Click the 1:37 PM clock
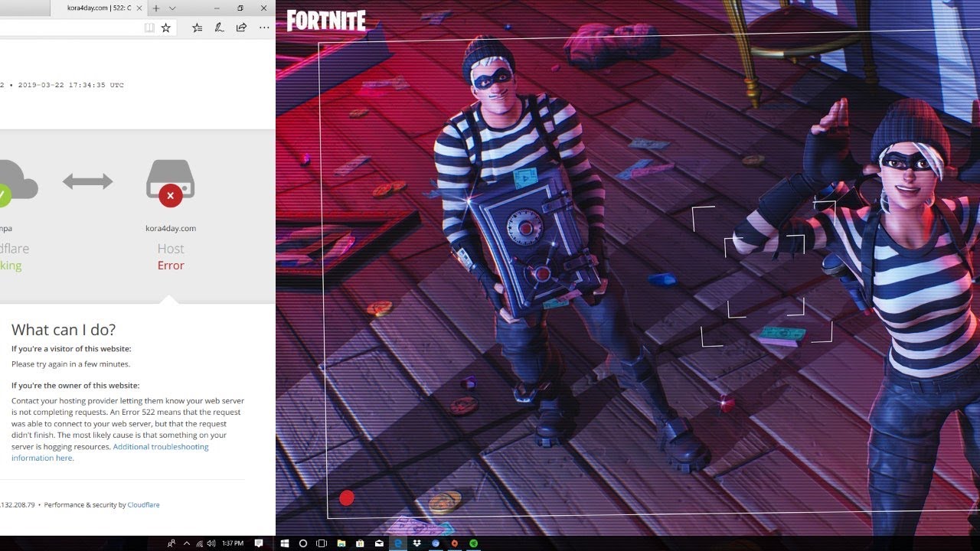 tap(233, 543)
